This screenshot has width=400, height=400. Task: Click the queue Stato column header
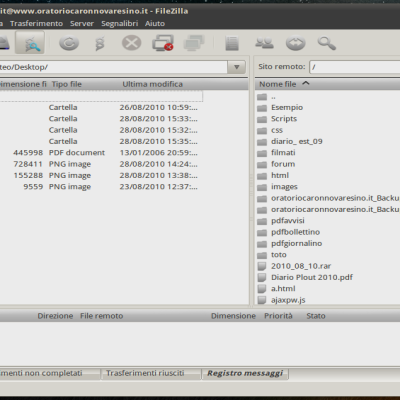(316, 316)
